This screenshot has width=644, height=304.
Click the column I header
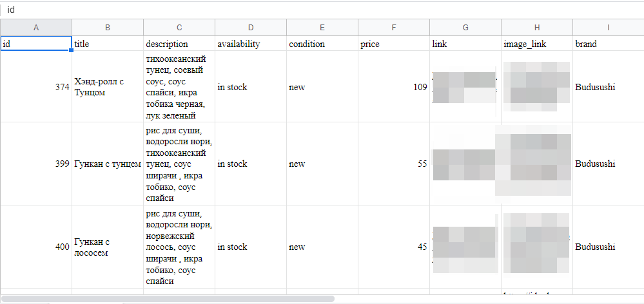[608, 28]
